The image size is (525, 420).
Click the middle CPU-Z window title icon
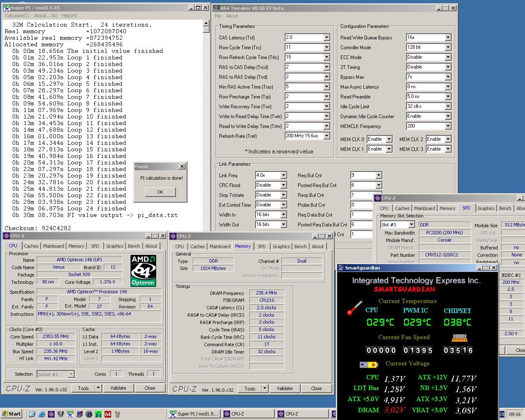(173, 236)
